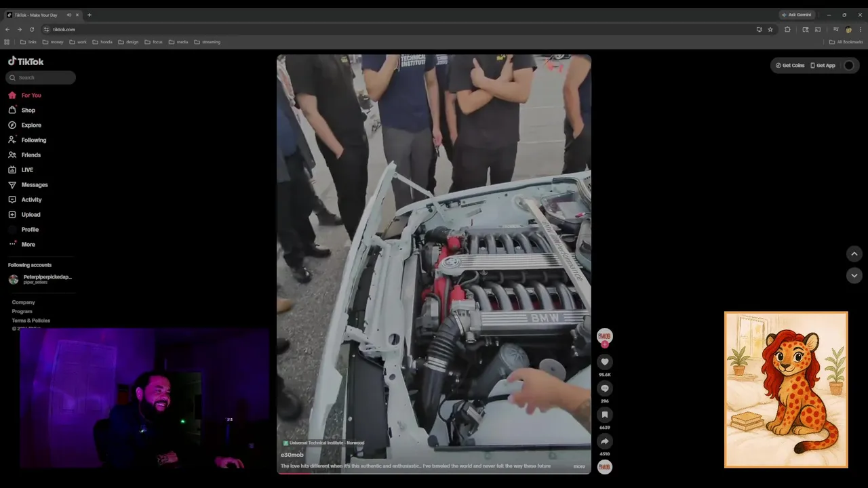The height and width of the screenshot is (488, 868).
Task: Expand the Company footer section
Action: point(23,302)
